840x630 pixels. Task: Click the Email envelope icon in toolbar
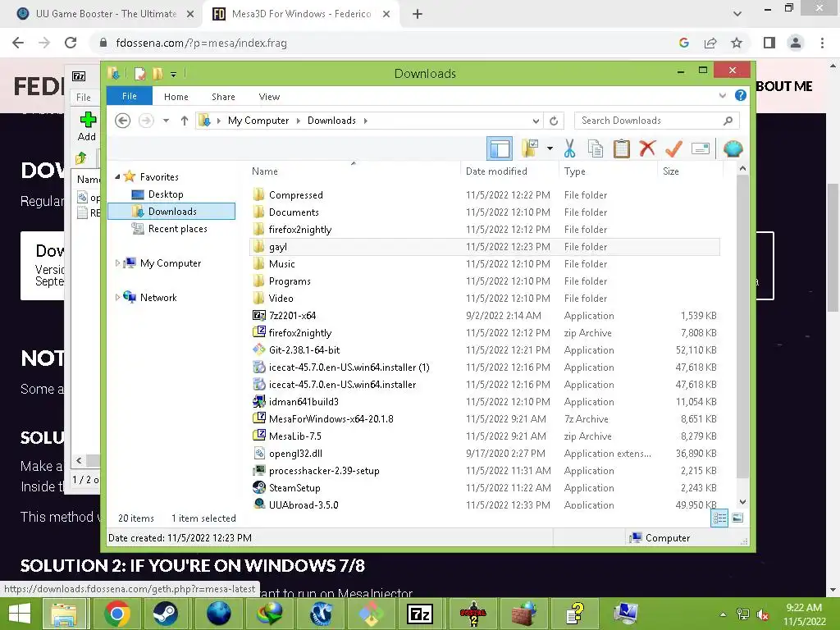[x=701, y=148]
